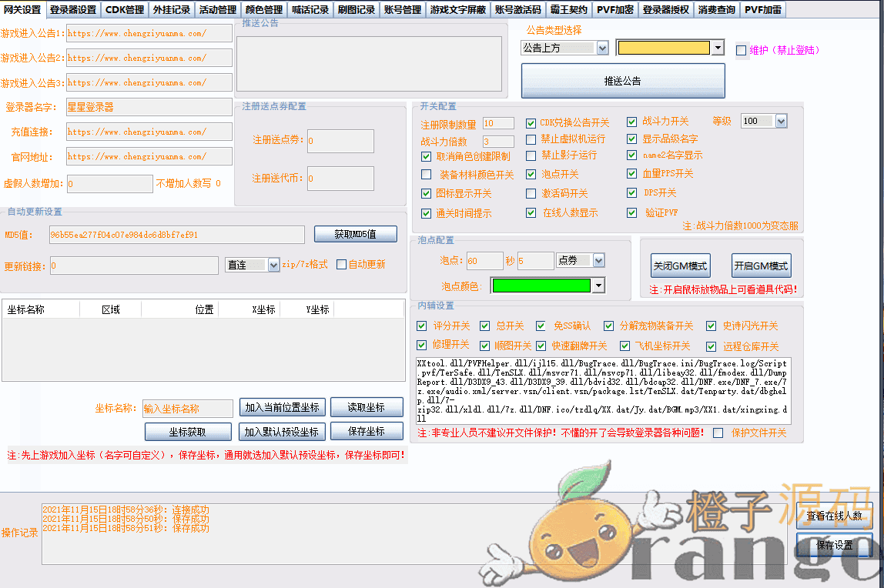Image resolution: width=884 pixels, height=588 pixels.
Task: Click the 推送公告 button
Action: click(622, 81)
